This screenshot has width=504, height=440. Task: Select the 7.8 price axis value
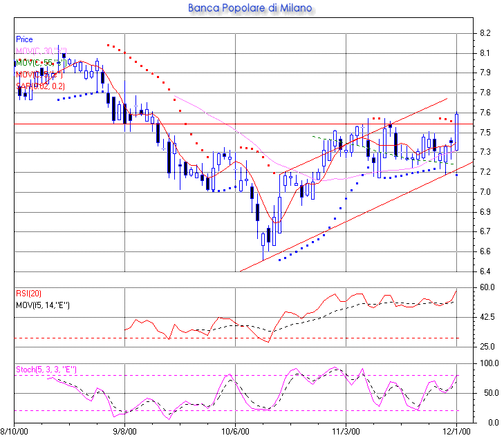click(x=485, y=93)
